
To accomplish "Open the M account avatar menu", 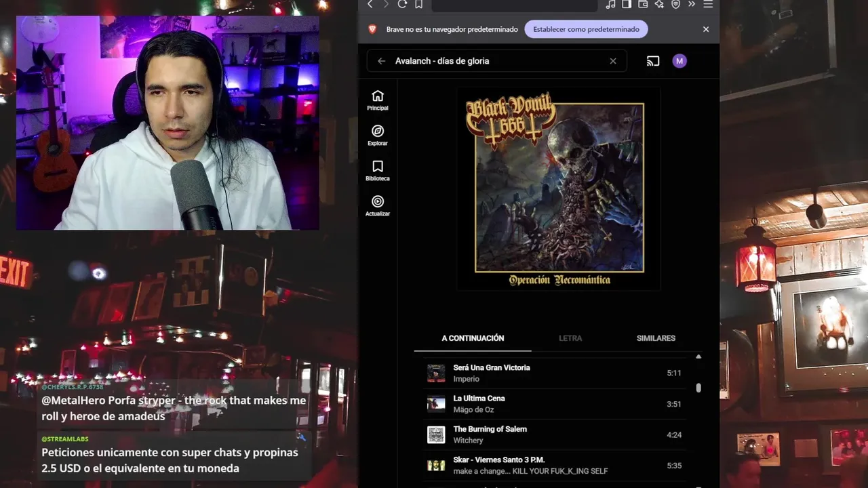I will pos(679,61).
